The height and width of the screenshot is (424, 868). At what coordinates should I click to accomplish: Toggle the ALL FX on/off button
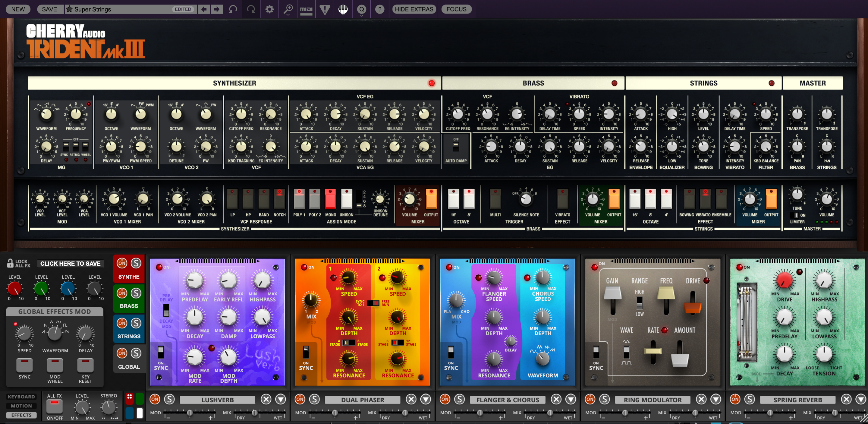pyautogui.click(x=55, y=407)
